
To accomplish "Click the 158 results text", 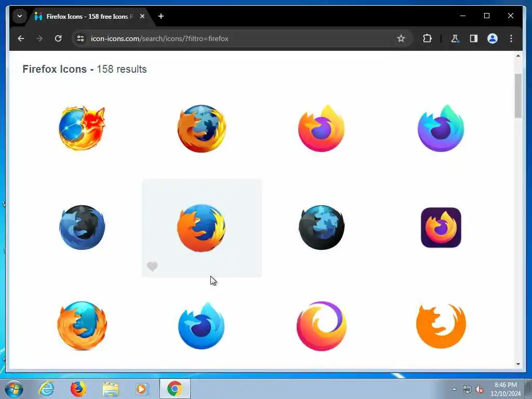I will pyautogui.click(x=122, y=69).
